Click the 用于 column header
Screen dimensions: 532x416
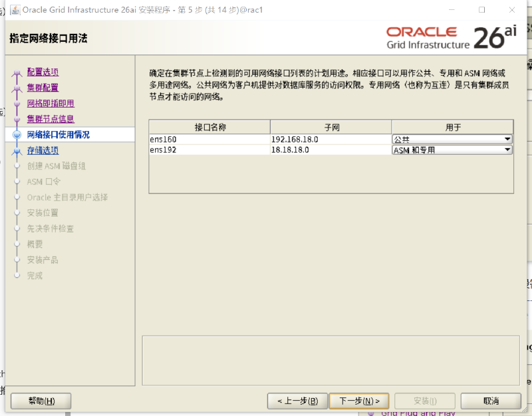tap(453, 127)
